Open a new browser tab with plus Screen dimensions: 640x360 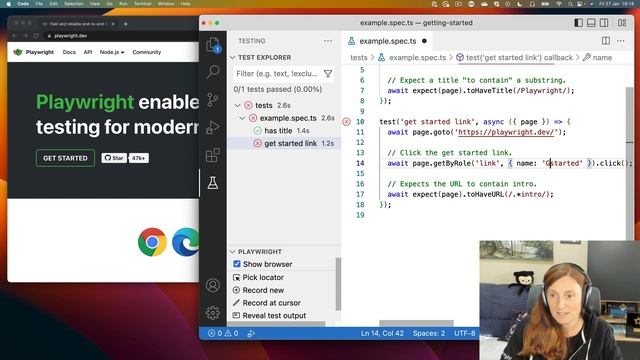pos(125,24)
